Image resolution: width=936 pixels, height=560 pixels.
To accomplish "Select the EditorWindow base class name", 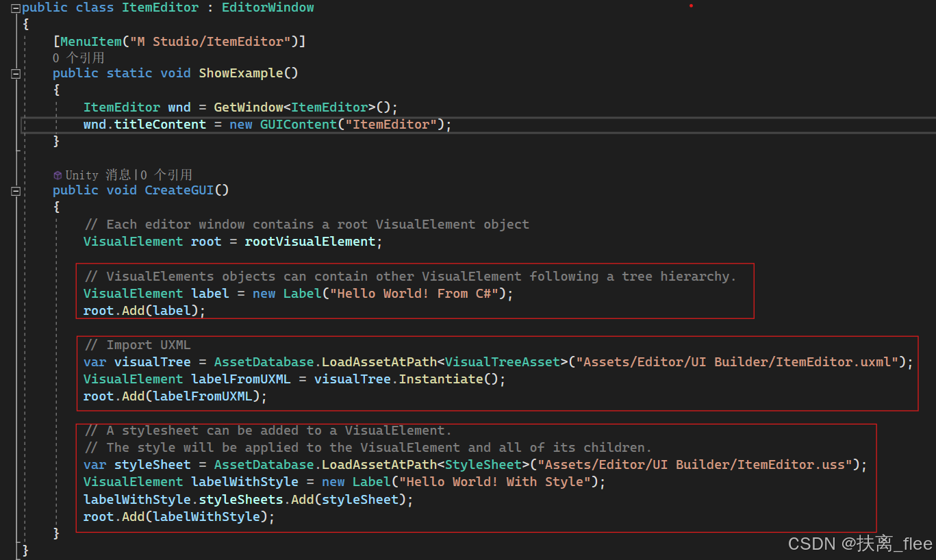I will (267, 8).
